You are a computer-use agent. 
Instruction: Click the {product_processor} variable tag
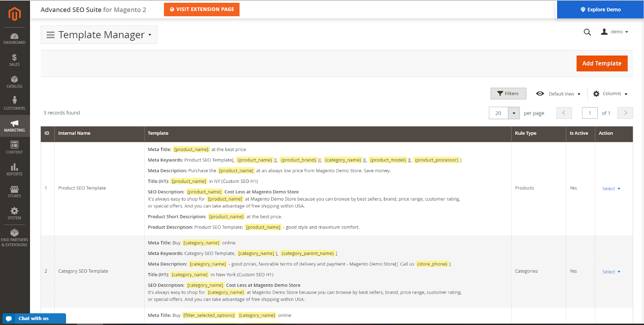coord(437,160)
